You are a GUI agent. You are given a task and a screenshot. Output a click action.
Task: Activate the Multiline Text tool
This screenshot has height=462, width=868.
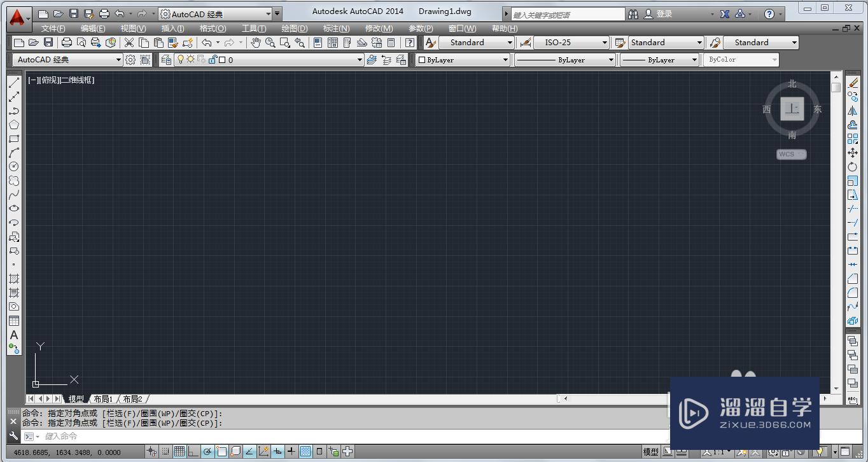(14, 335)
